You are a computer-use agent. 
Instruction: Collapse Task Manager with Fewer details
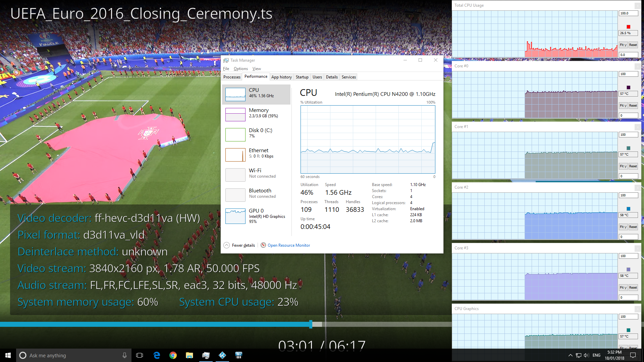point(239,245)
